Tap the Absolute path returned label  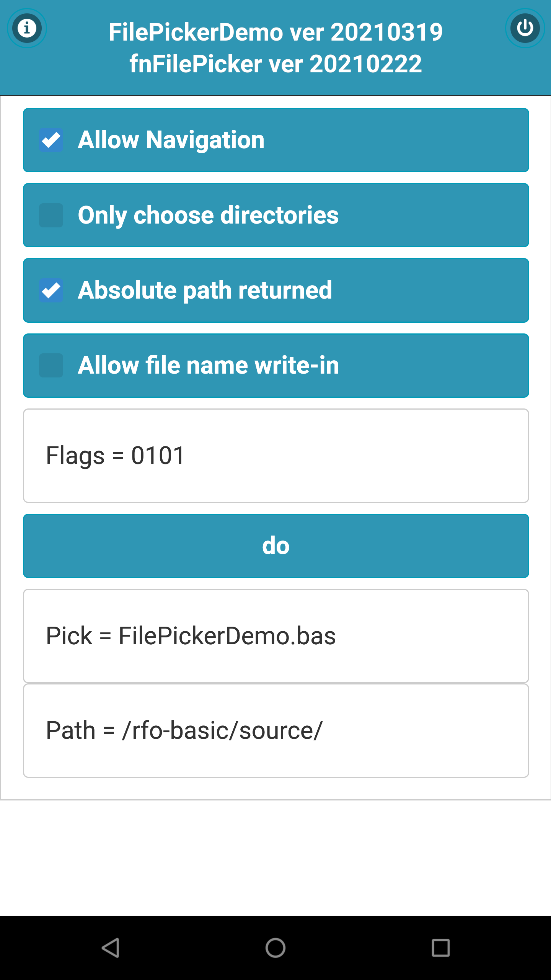click(205, 290)
